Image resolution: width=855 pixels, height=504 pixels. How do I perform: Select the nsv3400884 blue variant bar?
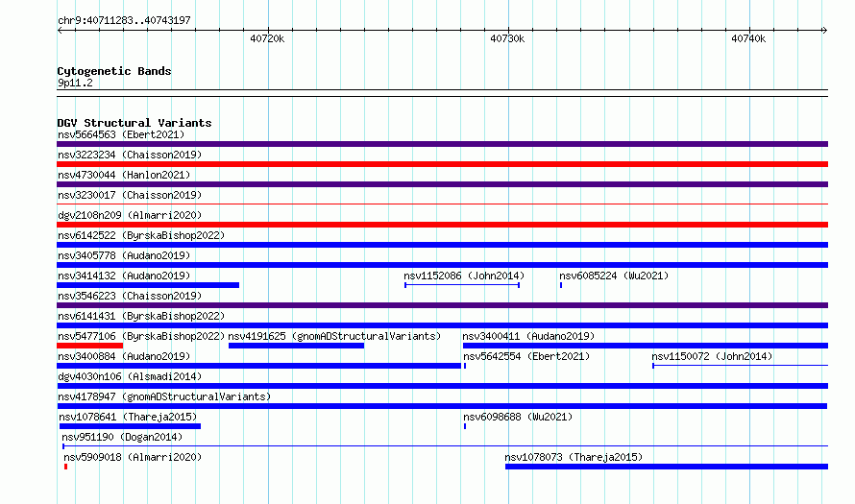pos(259,366)
